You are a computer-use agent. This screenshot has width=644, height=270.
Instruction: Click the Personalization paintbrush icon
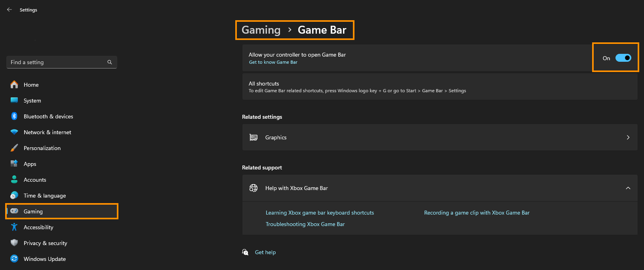point(14,148)
